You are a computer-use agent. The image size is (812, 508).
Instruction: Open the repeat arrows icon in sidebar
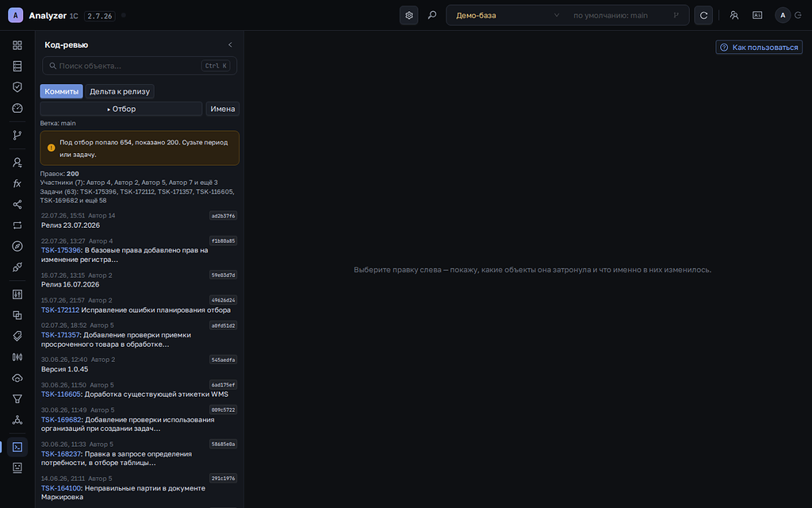click(17, 225)
